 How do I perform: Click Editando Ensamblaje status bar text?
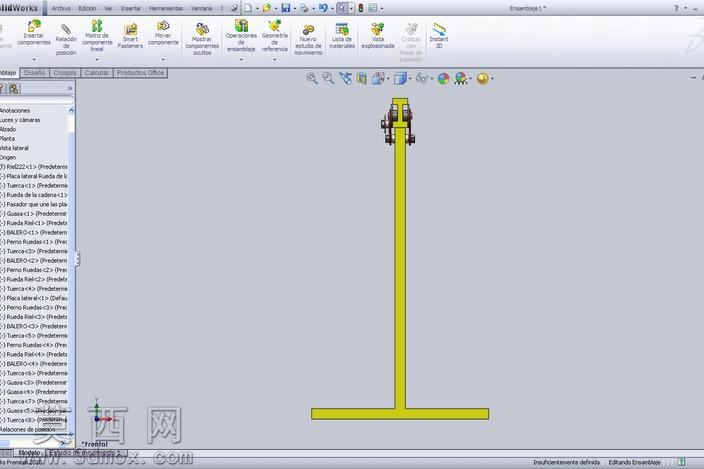coord(634,462)
